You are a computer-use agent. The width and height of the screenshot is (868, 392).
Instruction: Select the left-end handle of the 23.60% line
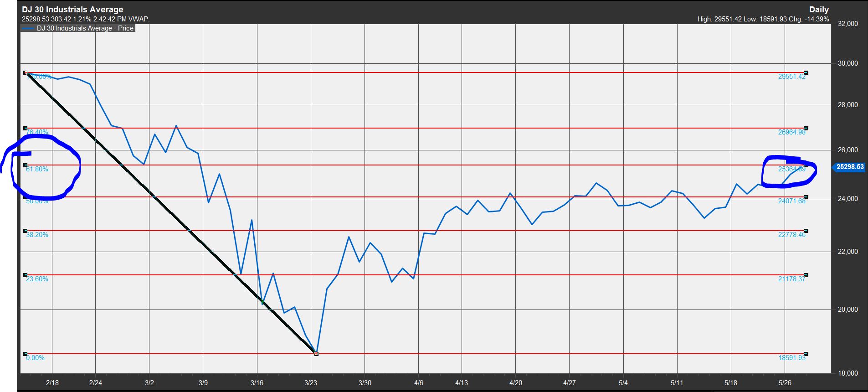pyautogui.click(x=25, y=275)
